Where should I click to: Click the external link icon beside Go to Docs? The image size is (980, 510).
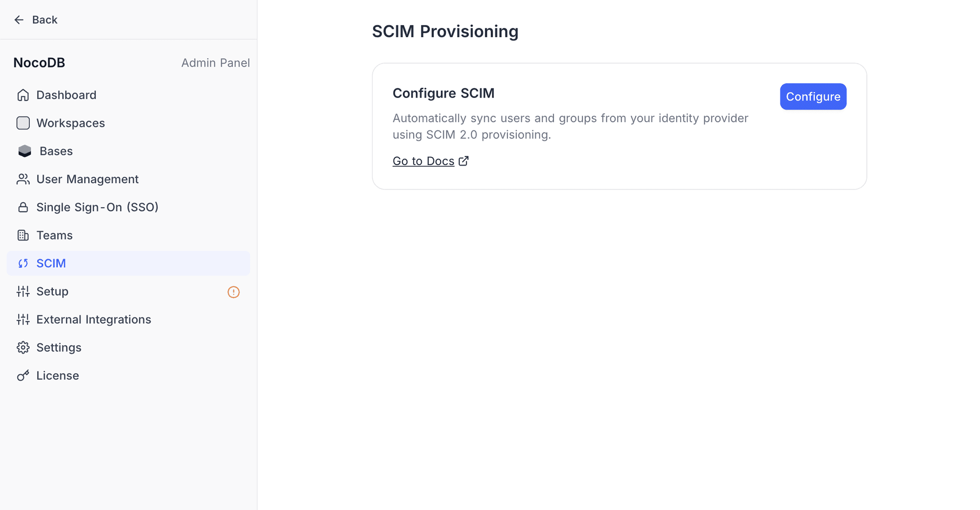coord(463,160)
